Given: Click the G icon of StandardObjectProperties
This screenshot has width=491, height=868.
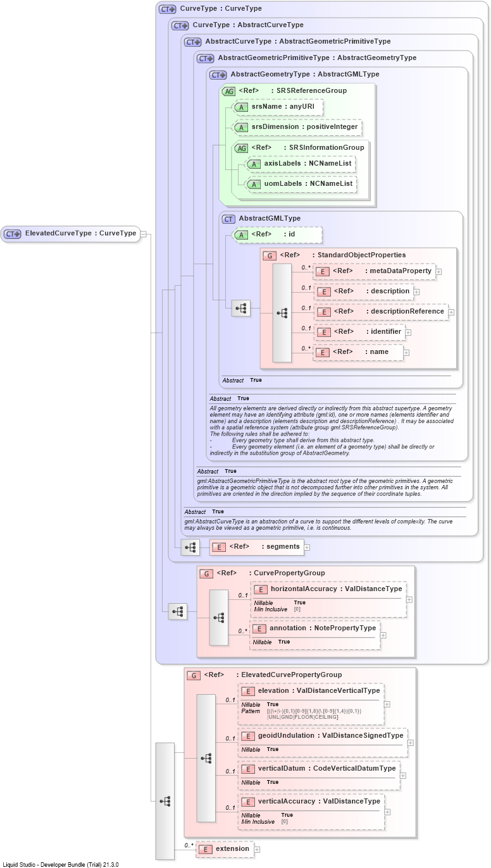Looking at the screenshot, I should point(270,255).
